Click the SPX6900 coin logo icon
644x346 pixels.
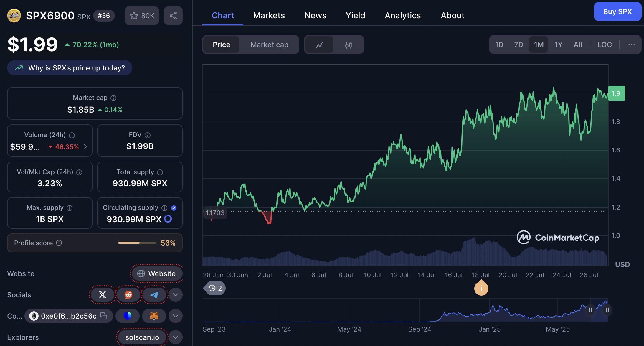tap(14, 16)
